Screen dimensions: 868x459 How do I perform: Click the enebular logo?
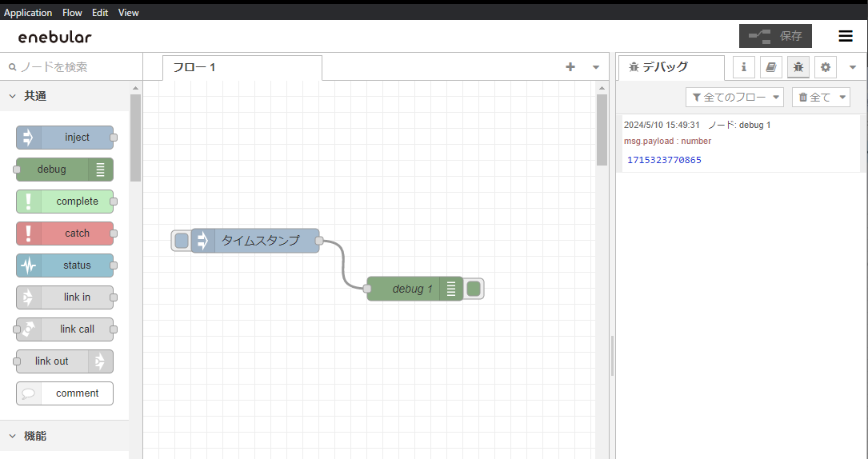55,37
